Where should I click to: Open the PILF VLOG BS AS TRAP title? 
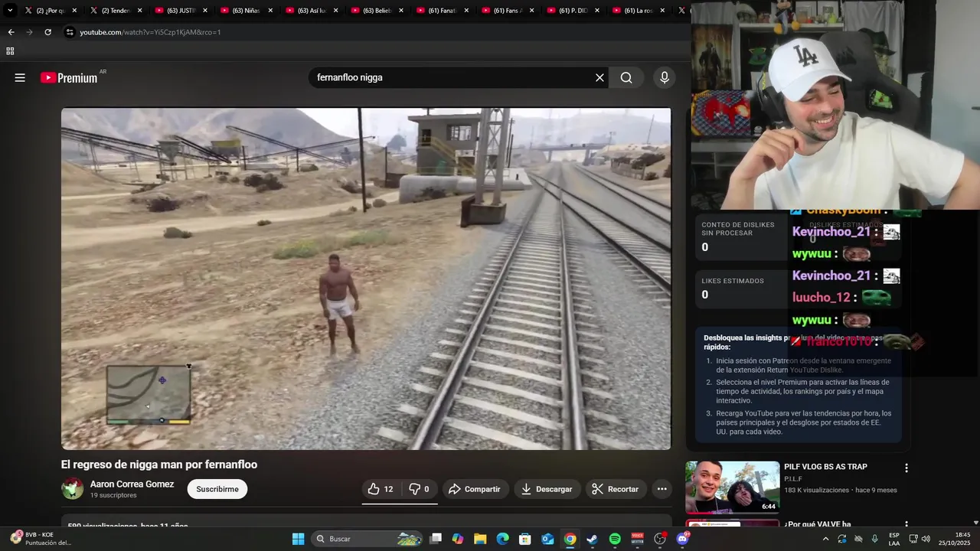(825, 467)
